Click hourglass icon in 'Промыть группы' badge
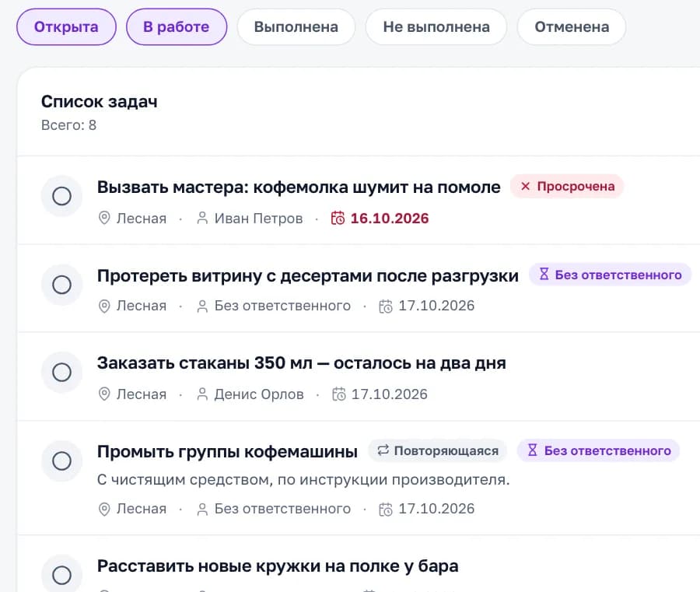This screenshot has width=700, height=592. (x=532, y=450)
